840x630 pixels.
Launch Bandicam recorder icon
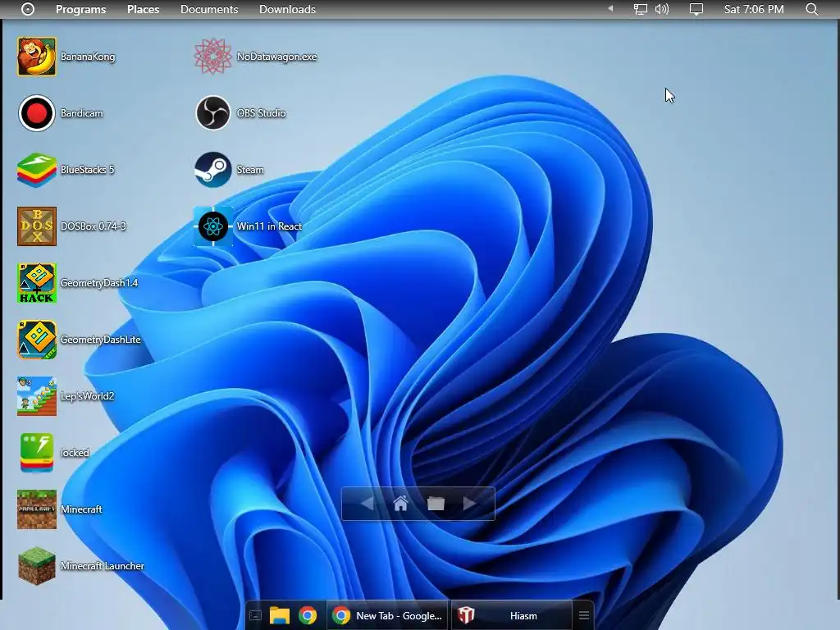point(36,113)
